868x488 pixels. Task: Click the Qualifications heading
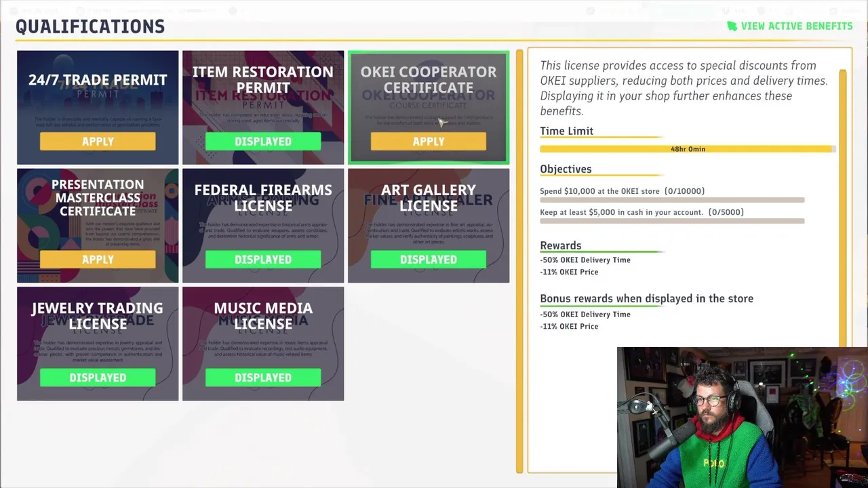tap(90, 26)
